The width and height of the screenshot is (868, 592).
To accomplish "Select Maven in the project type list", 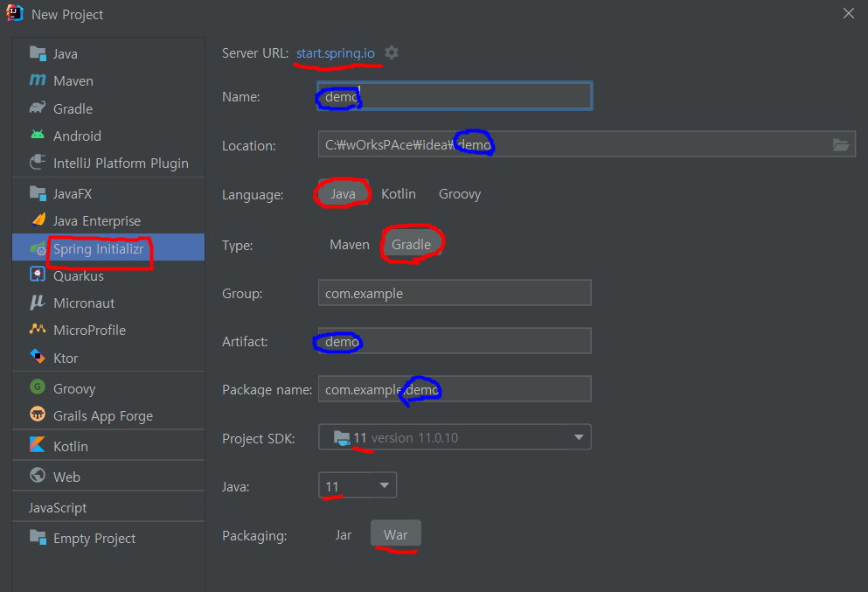I will 108,80.
